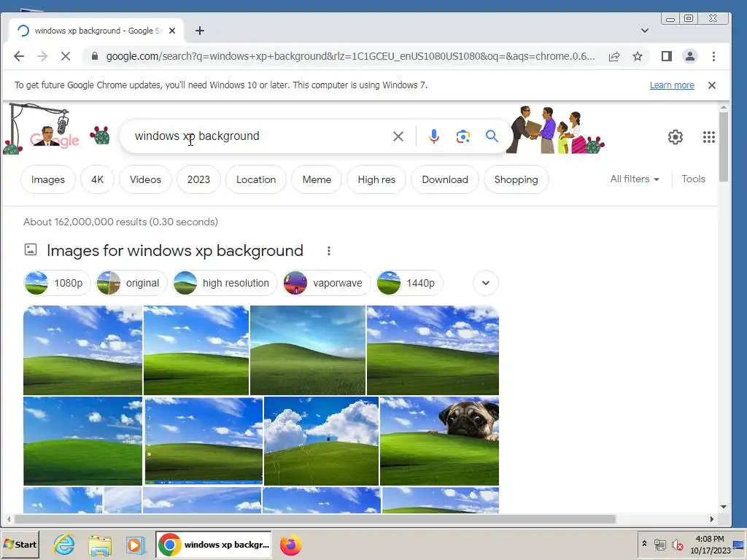This screenshot has height=560, width=747.
Task: Open Google apps grid
Action: pos(709,137)
